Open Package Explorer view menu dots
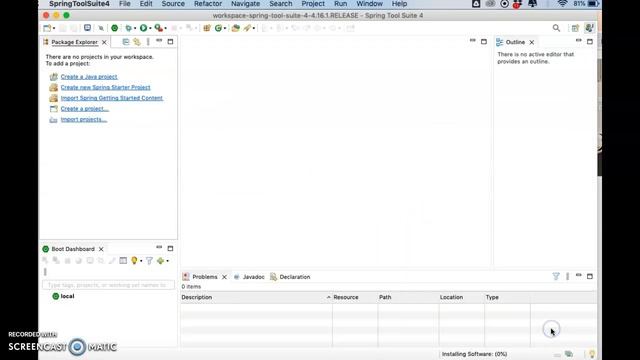 (148, 42)
